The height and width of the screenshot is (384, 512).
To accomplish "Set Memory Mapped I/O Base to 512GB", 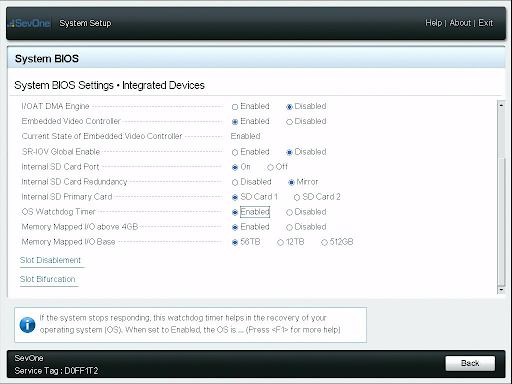I will point(324,242).
